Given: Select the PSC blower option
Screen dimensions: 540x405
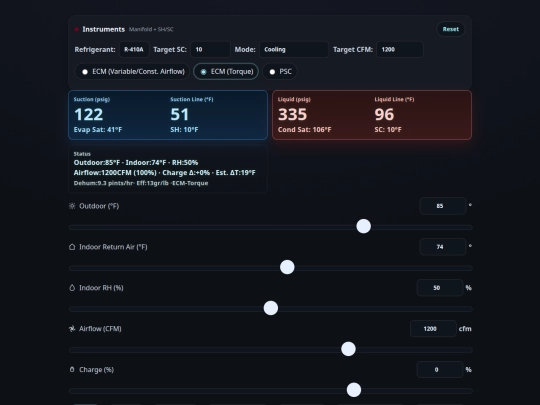Looking at the screenshot, I should click(x=280, y=72).
